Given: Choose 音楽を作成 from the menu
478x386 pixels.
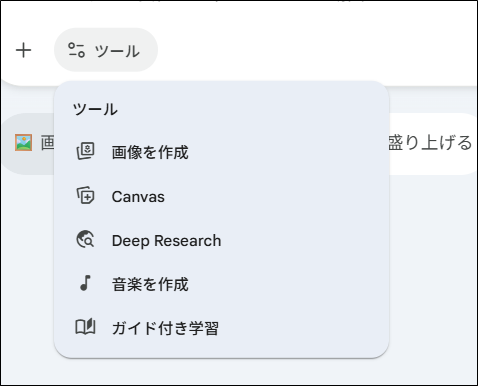Looking at the screenshot, I should 221,284.
